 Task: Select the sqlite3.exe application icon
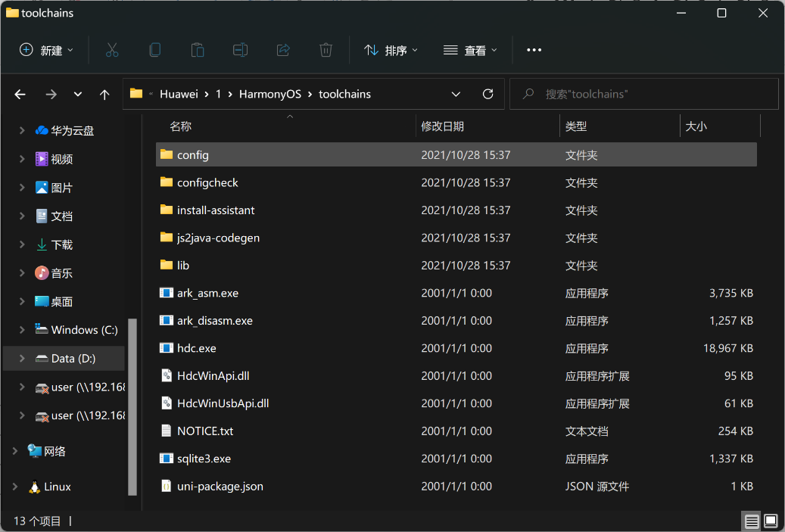point(167,458)
